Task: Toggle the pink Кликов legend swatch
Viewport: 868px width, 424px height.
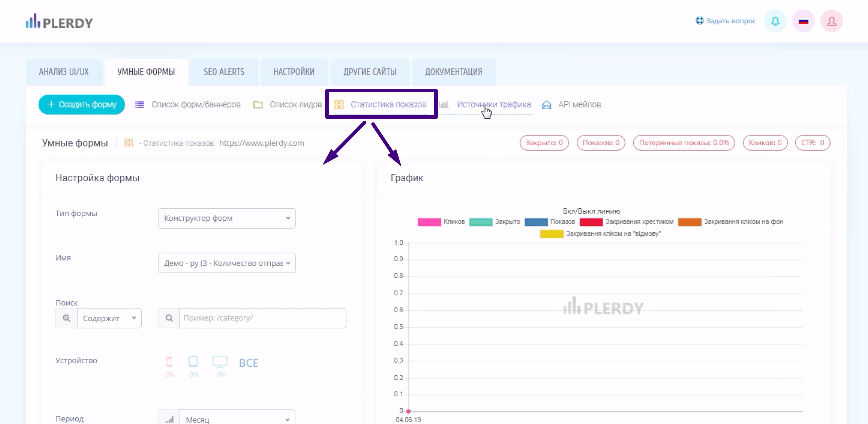Action: (429, 222)
